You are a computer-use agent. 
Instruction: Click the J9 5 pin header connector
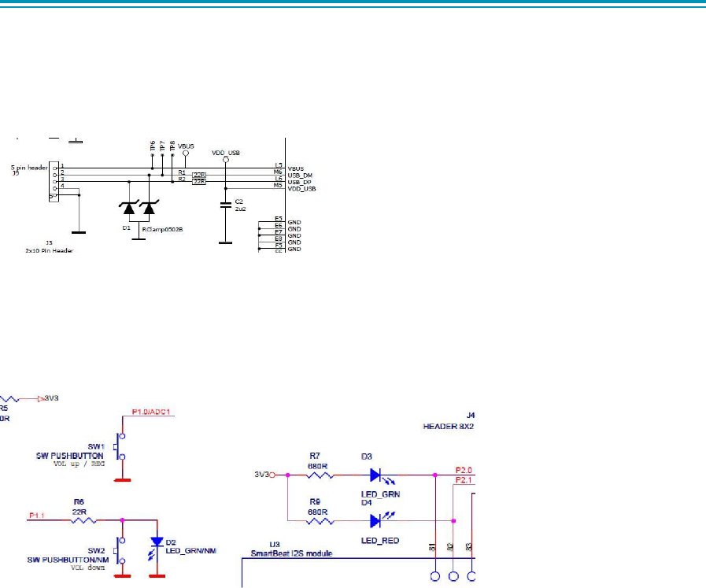[x=54, y=182]
